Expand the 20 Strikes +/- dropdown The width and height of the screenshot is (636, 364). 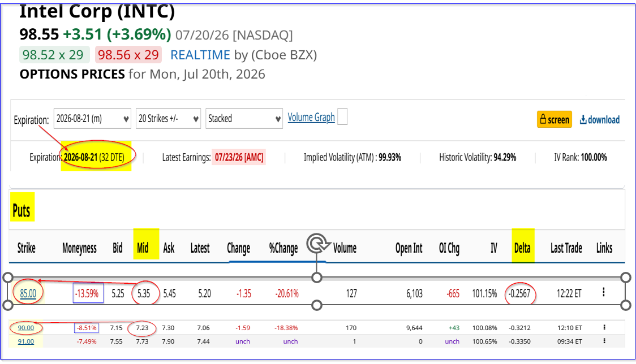click(168, 119)
